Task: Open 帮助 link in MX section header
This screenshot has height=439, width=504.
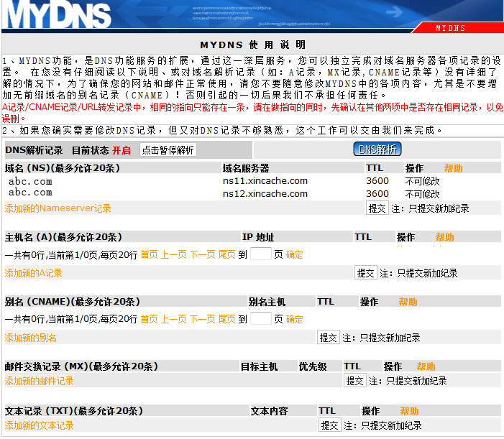Action: pyautogui.click(x=426, y=366)
